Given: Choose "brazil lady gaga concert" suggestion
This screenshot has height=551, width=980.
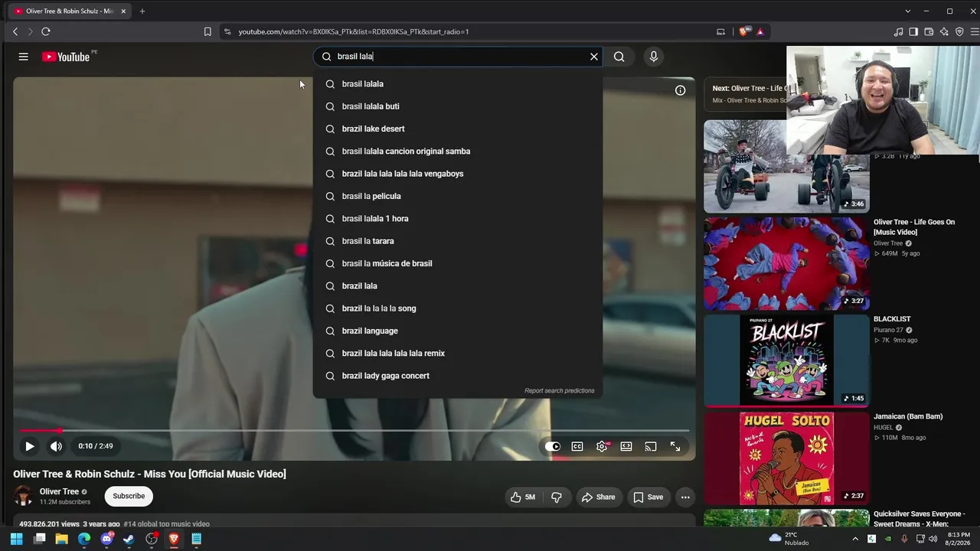Looking at the screenshot, I should 458,376.
